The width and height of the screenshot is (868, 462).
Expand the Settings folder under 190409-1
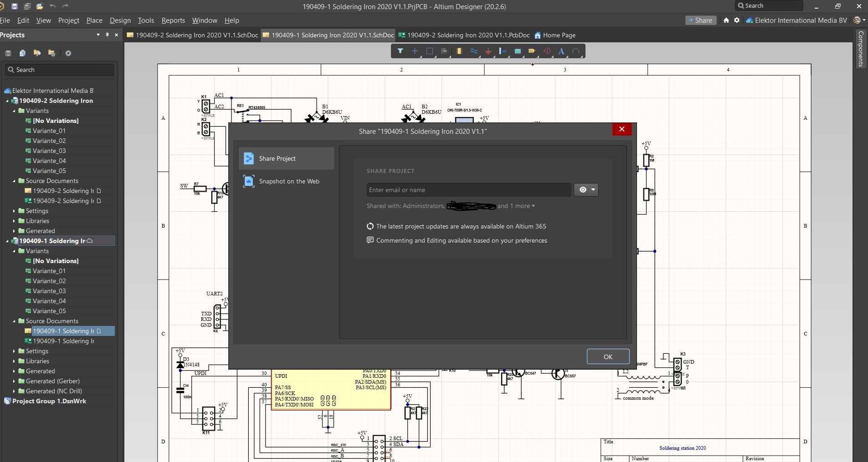pyautogui.click(x=13, y=351)
